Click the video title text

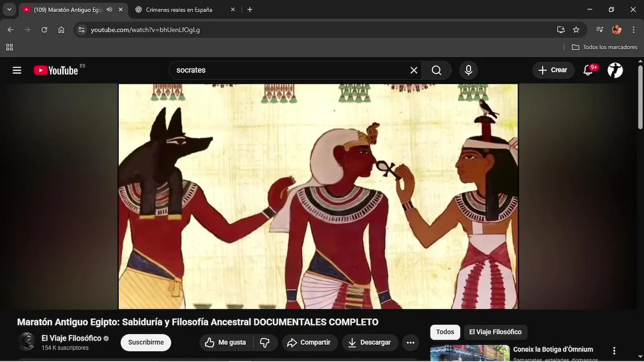[198, 322]
